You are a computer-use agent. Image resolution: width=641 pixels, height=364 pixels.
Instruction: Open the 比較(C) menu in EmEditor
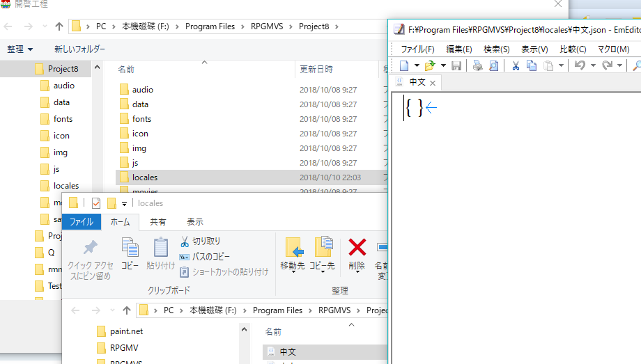573,49
